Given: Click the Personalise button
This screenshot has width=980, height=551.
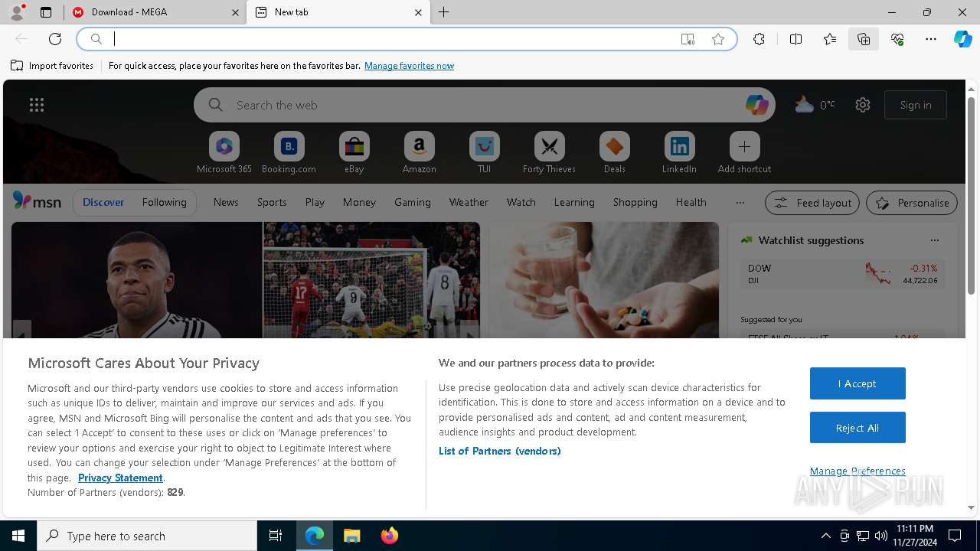Looking at the screenshot, I should tap(912, 203).
